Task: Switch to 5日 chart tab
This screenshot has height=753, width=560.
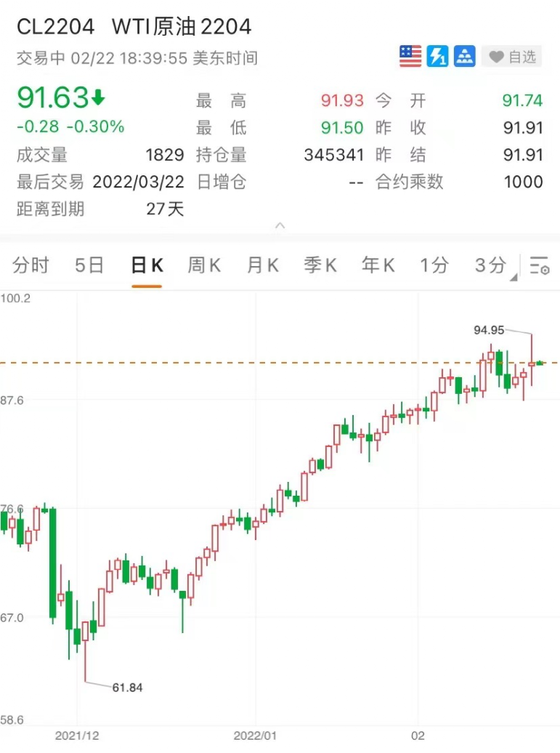Action: pyautogui.click(x=89, y=265)
